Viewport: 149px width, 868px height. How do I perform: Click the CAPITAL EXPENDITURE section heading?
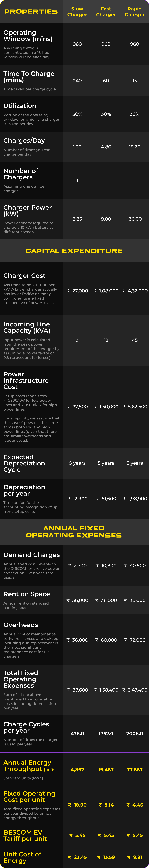coord(74,251)
